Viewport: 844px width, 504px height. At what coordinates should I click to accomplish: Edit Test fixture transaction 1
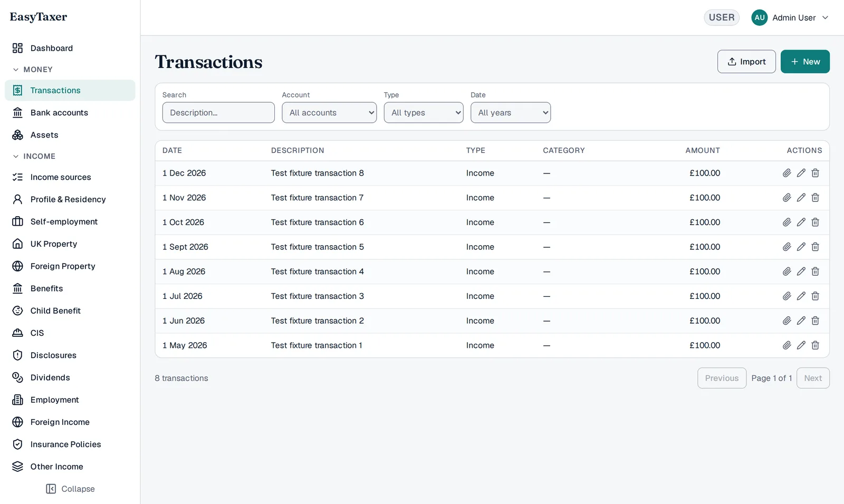click(x=801, y=345)
